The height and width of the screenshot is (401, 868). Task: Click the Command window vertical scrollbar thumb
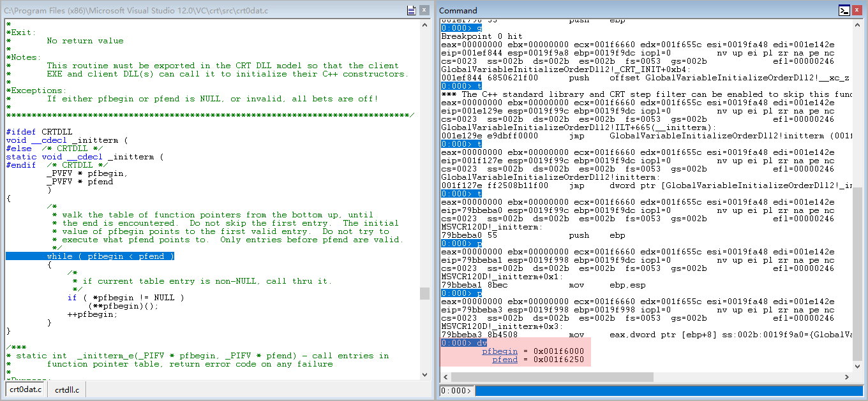(857, 274)
